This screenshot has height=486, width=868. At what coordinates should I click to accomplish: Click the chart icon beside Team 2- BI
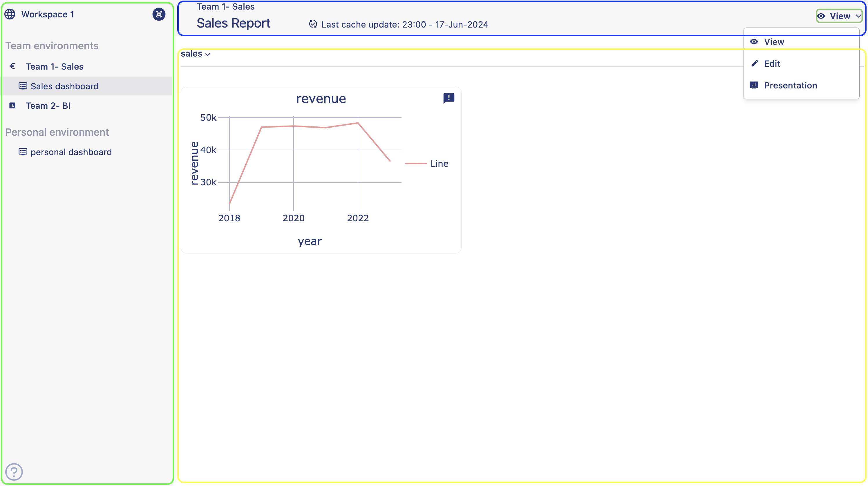tap(12, 106)
